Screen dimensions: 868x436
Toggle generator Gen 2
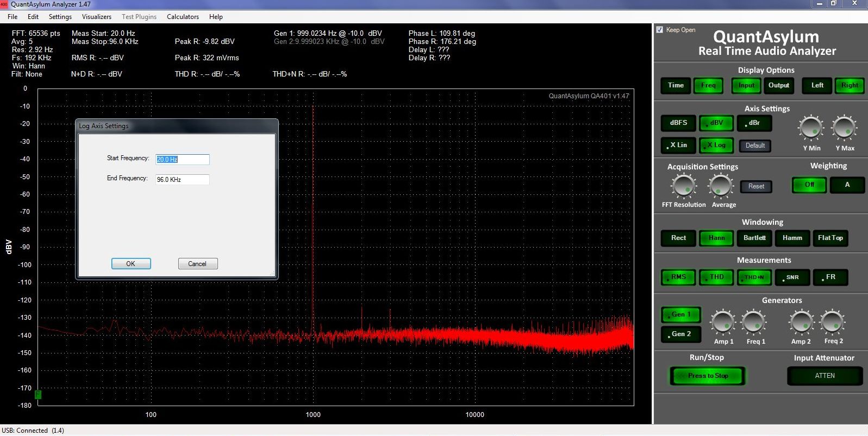pos(681,334)
